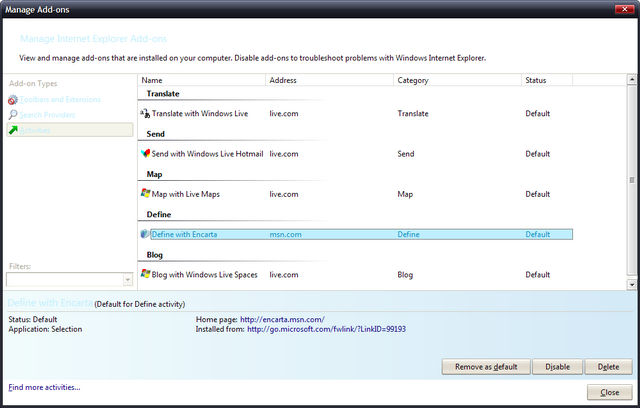Select the Define with Encarta row
Image resolution: width=640 pixels, height=408 pixels.
[x=356, y=234]
